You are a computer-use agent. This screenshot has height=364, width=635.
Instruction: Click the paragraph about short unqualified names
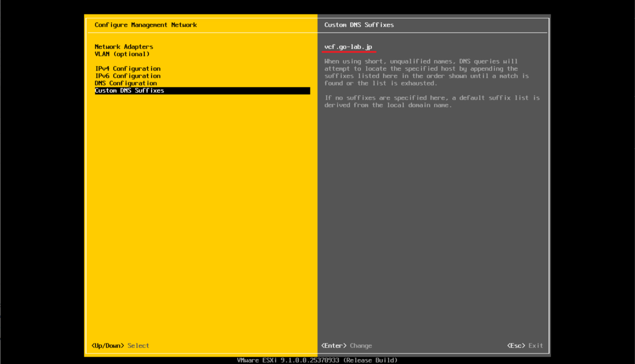(427, 72)
